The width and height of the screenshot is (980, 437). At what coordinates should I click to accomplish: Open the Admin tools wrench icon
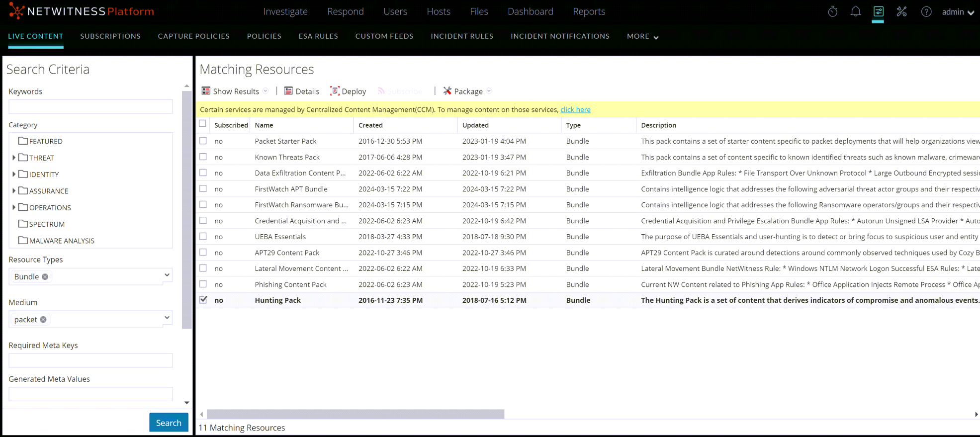(x=901, y=11)
